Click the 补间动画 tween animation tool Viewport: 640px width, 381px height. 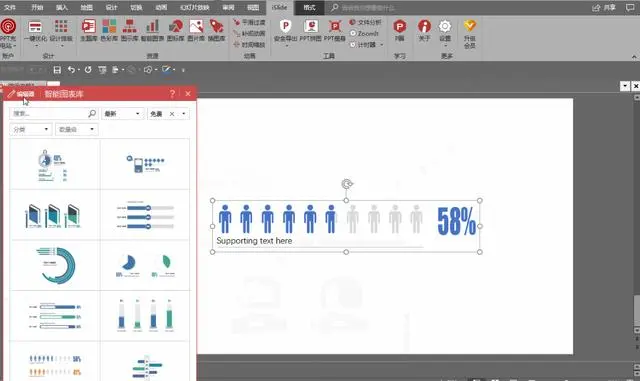[x=249, y=33]
